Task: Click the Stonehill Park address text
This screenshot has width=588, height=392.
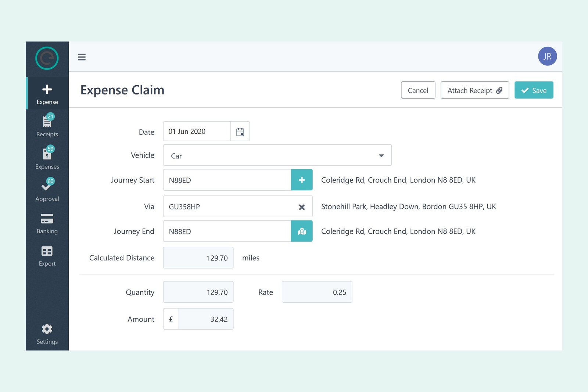Action: point(408,206)
